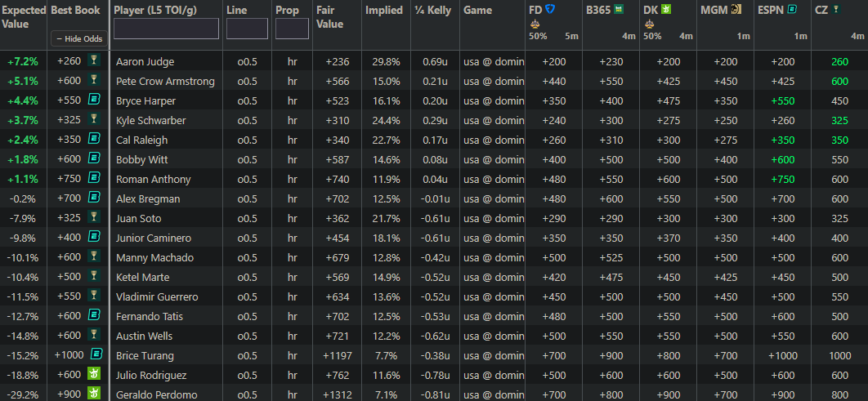Click best book icon for Kyle Schwarber
868x401 pixels.
pos(94,119)
